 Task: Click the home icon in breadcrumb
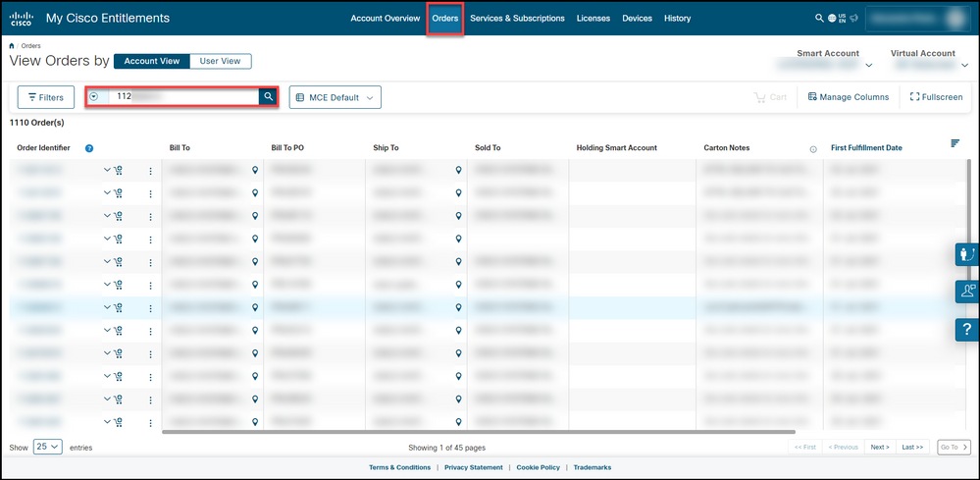tap(12, 46)
